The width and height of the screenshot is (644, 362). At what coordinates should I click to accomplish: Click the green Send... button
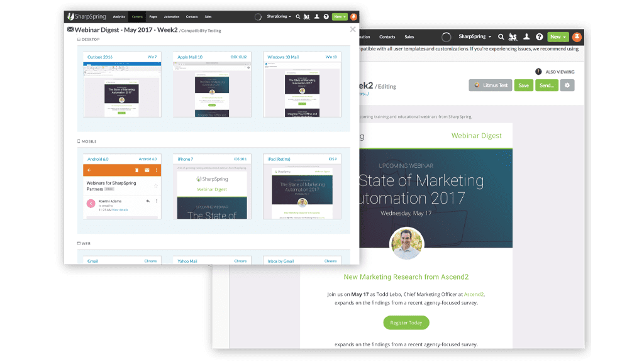click(x=547, y=85)
